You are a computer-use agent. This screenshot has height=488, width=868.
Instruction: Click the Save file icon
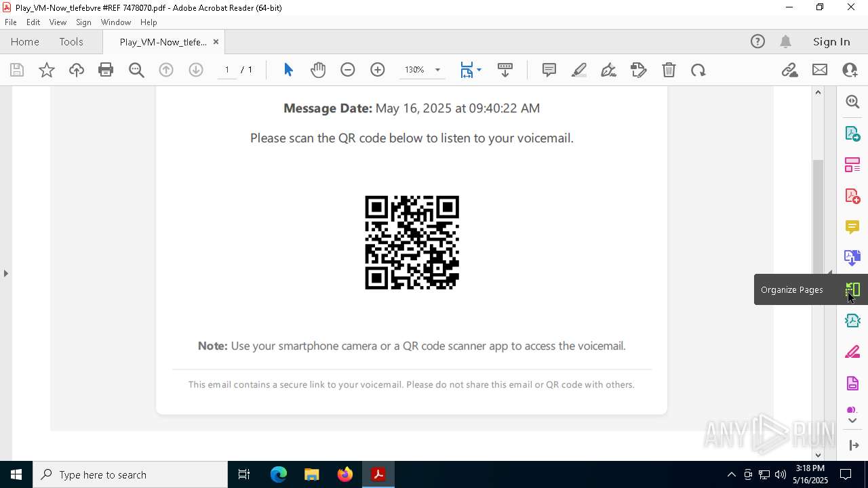17,70
